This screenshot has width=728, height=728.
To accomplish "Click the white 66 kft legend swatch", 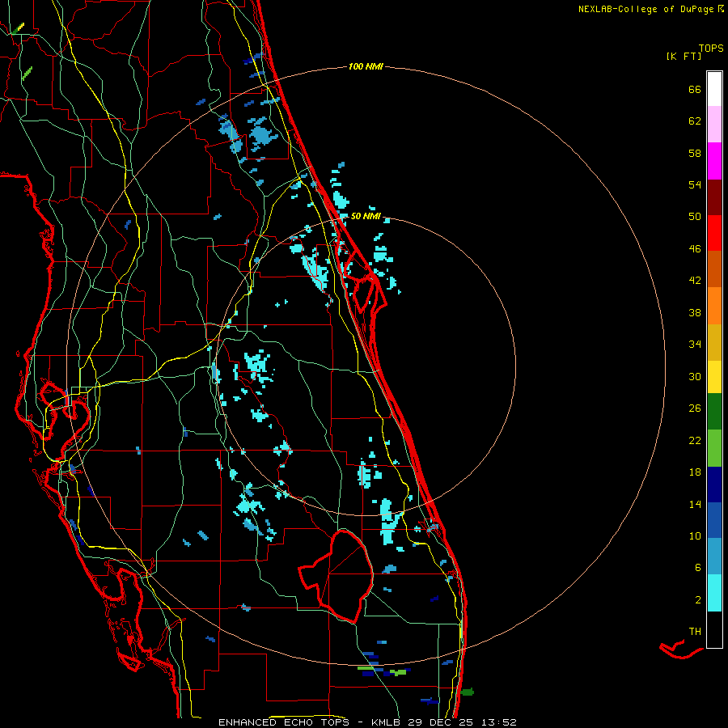I will (x=714, y=89).
